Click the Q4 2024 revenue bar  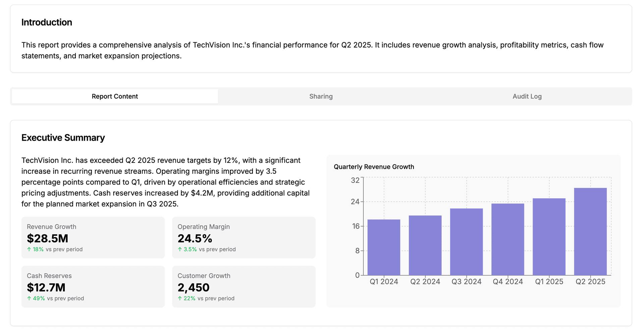click(x=507, y=239)
